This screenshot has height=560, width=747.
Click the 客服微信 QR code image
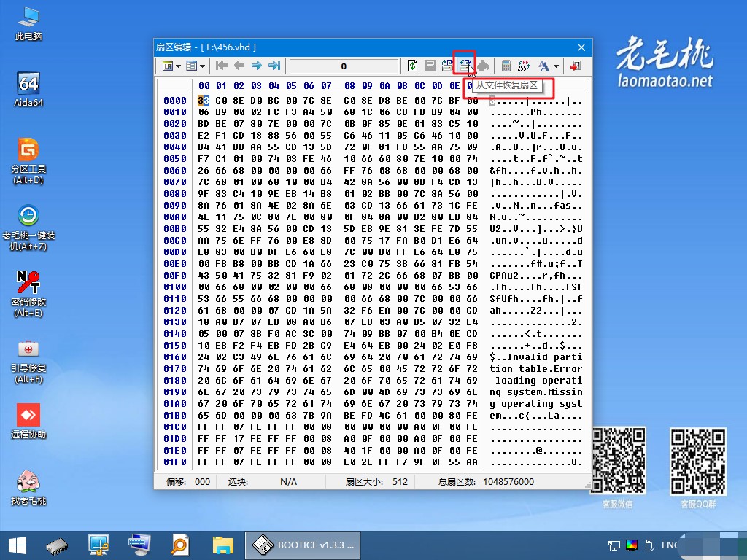[x=619, y=461]
